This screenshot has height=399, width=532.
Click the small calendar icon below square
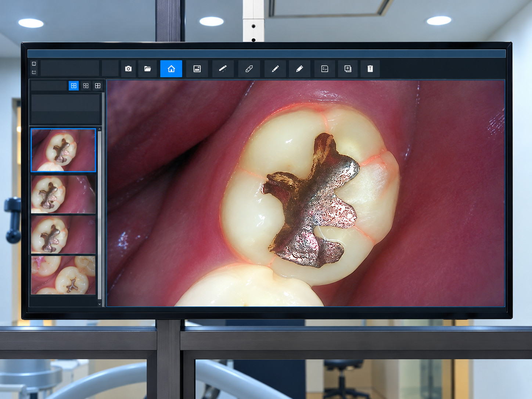tap(34, 72)
